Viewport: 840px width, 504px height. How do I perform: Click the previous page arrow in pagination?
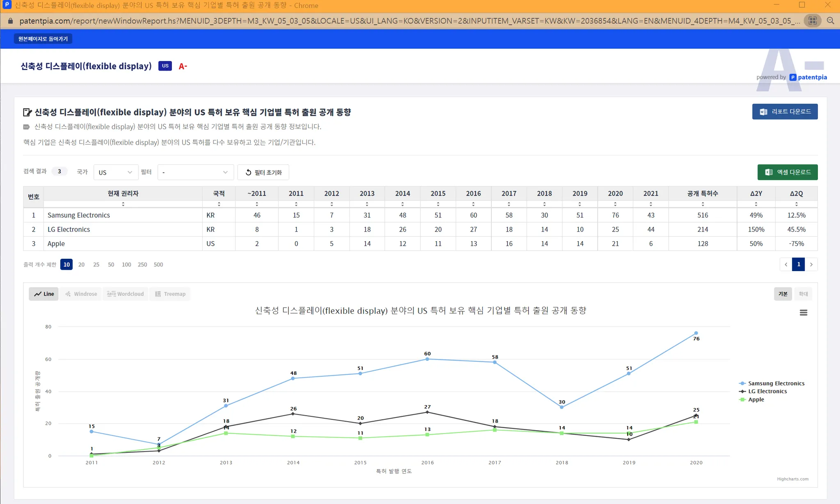pos(786,265)
